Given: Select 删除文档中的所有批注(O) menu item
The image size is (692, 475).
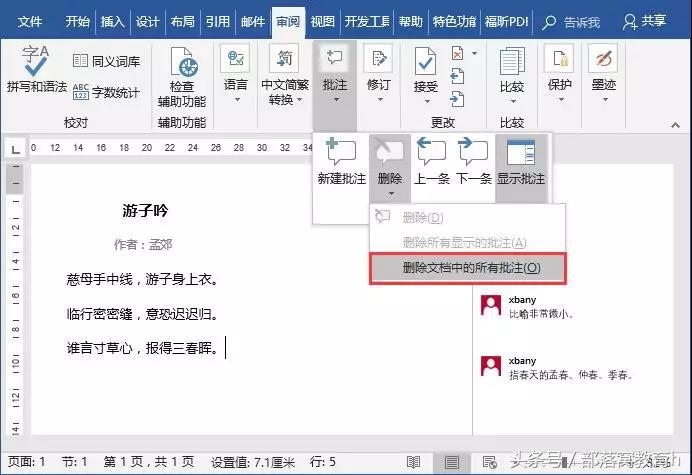Looking at the screenshot, I should (468, 268).
